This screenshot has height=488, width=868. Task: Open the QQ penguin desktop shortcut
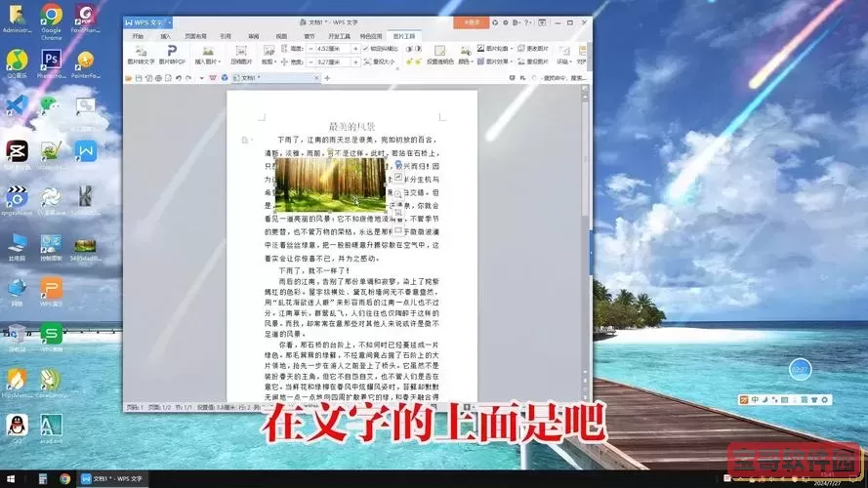pos(18,428)
